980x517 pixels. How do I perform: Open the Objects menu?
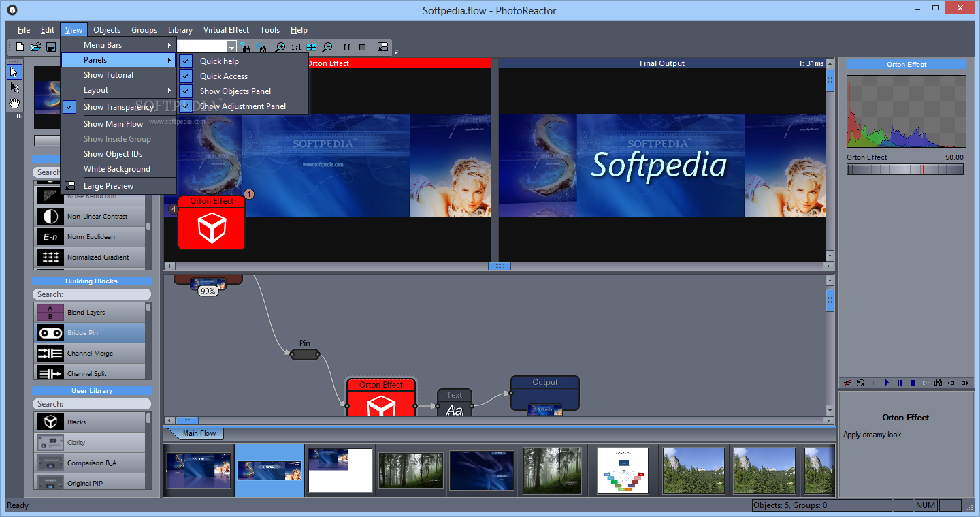pos(107,30)
